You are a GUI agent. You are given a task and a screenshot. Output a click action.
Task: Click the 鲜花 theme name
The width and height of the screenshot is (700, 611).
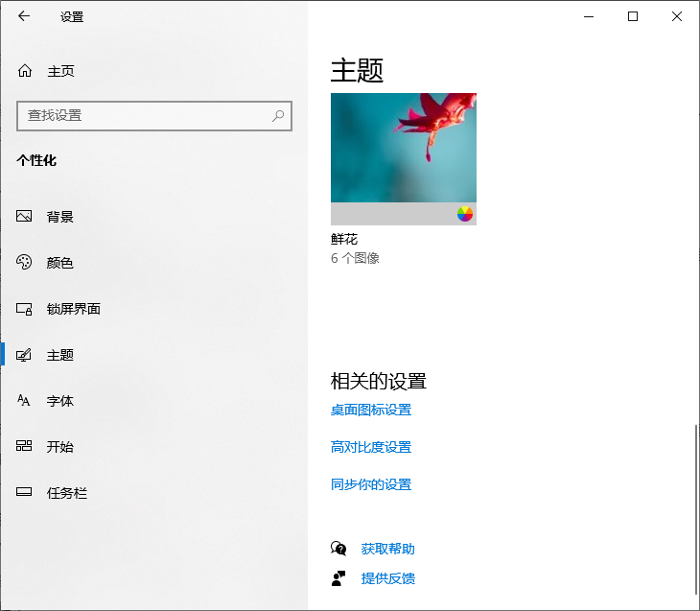pyautogui.click(x=344, y=239)
